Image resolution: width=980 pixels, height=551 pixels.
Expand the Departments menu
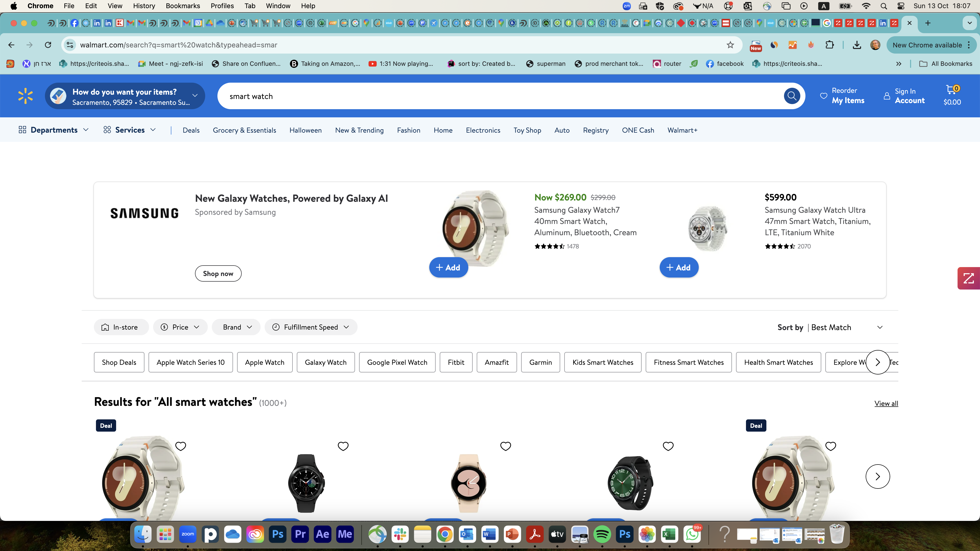pyautogui.click(x=54, y=130)
